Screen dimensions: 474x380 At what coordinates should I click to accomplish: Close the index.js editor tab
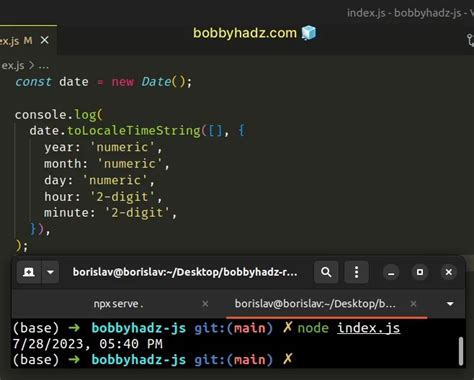pyautogui.click(x=44, y=40)
